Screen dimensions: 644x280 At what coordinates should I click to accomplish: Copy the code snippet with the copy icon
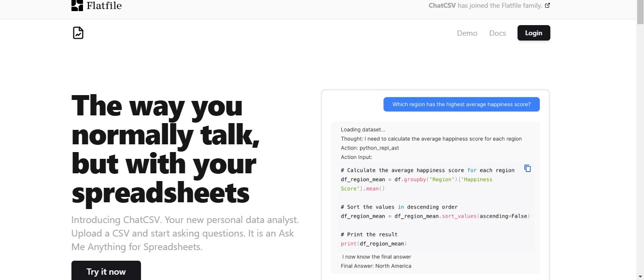click(528, 168)
